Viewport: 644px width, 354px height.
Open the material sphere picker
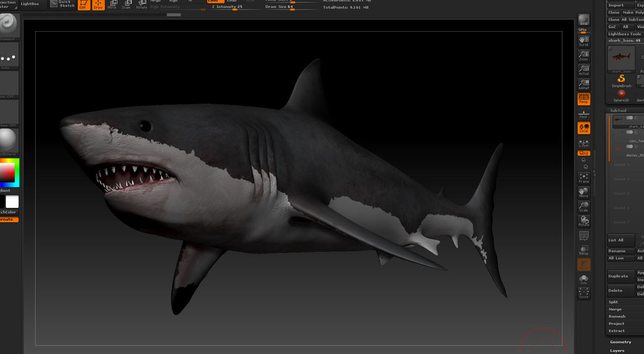(x=8, y=142)
